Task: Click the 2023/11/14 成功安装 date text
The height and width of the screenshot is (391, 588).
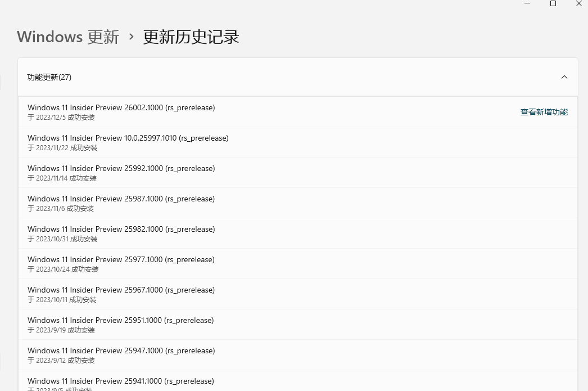Action: pyautogui.click(x=62, y=178)
